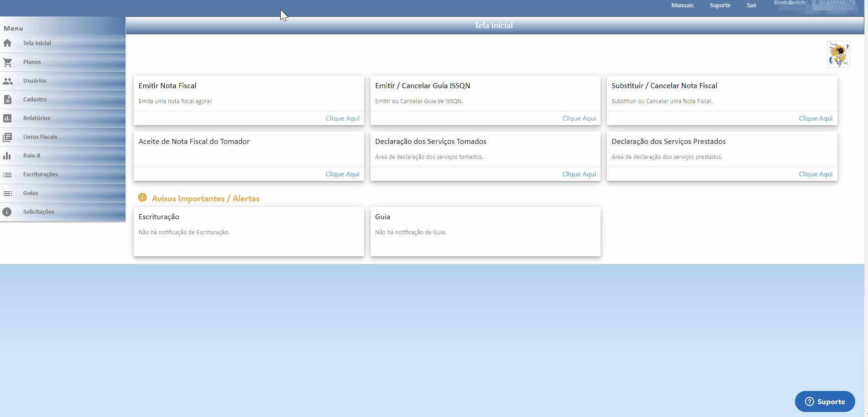This screenshot has height=417, width=868.
Task: Open Manuais in the top bar
Action: point(682,5)
